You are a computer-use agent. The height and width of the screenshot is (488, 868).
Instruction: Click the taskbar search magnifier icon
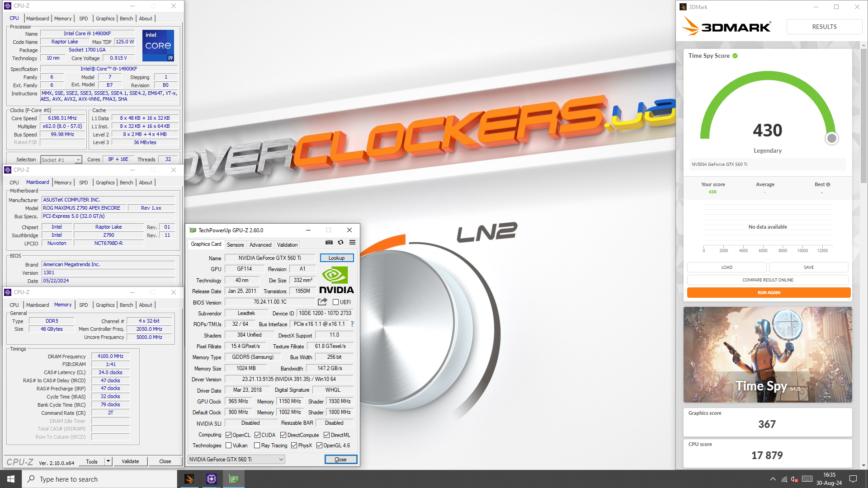pos(31,479)
